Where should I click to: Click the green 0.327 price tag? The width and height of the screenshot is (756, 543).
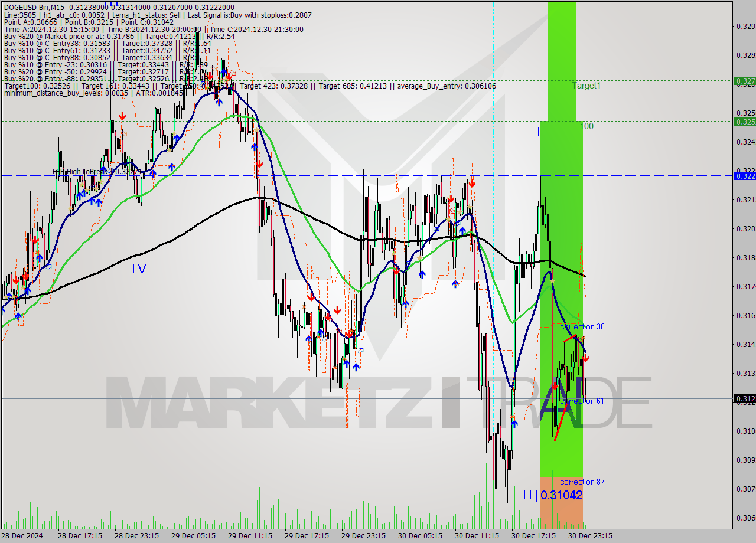(744, 81)
